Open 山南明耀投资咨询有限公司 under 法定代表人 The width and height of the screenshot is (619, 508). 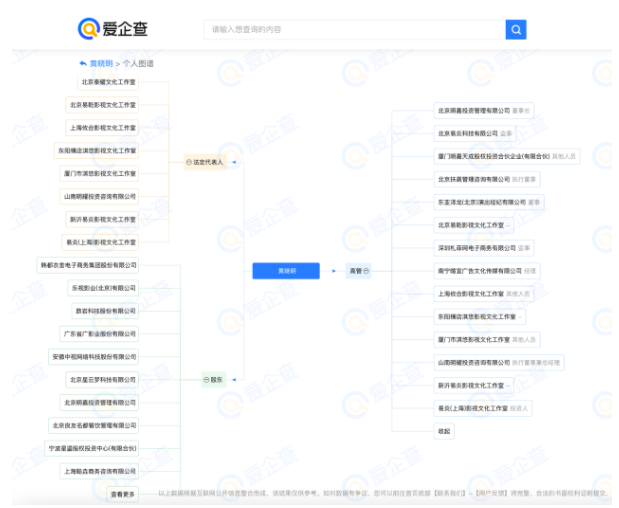[x=99, y=196]
